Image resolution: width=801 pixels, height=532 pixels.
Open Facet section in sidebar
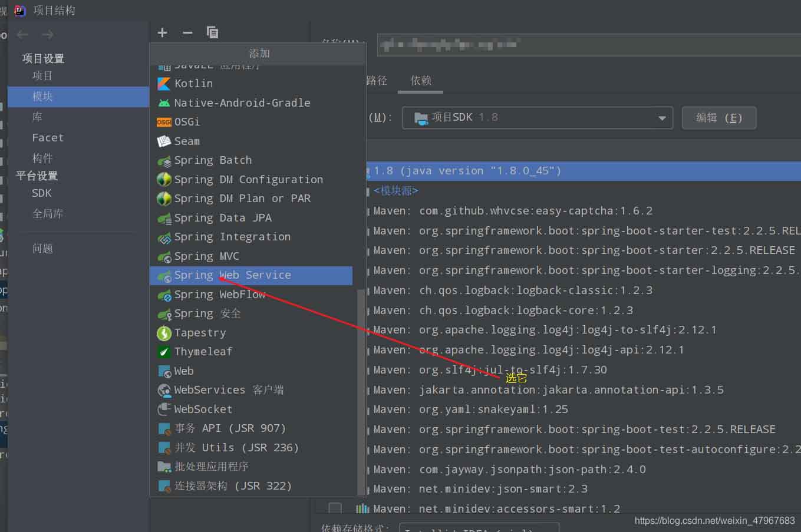point(48,137)
